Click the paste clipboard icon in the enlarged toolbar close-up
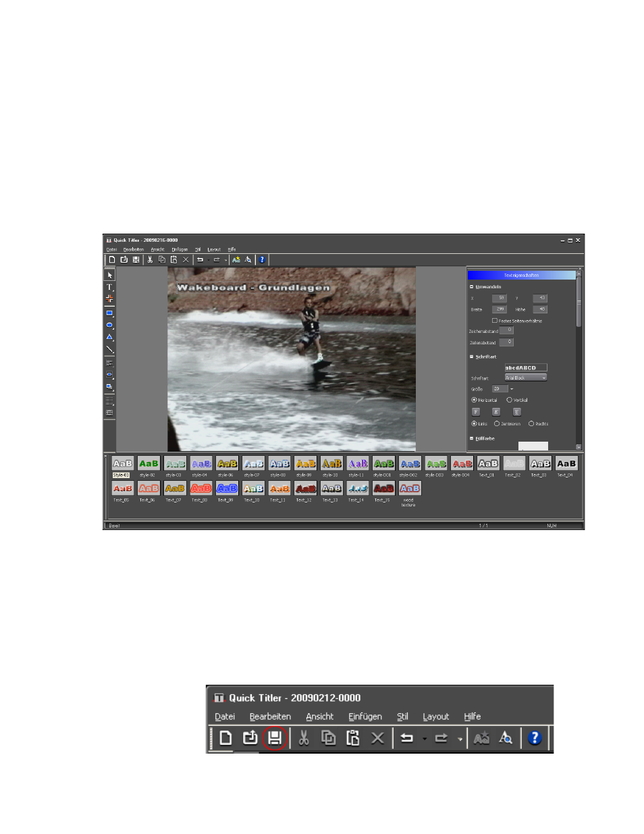 tap(353, 738)
